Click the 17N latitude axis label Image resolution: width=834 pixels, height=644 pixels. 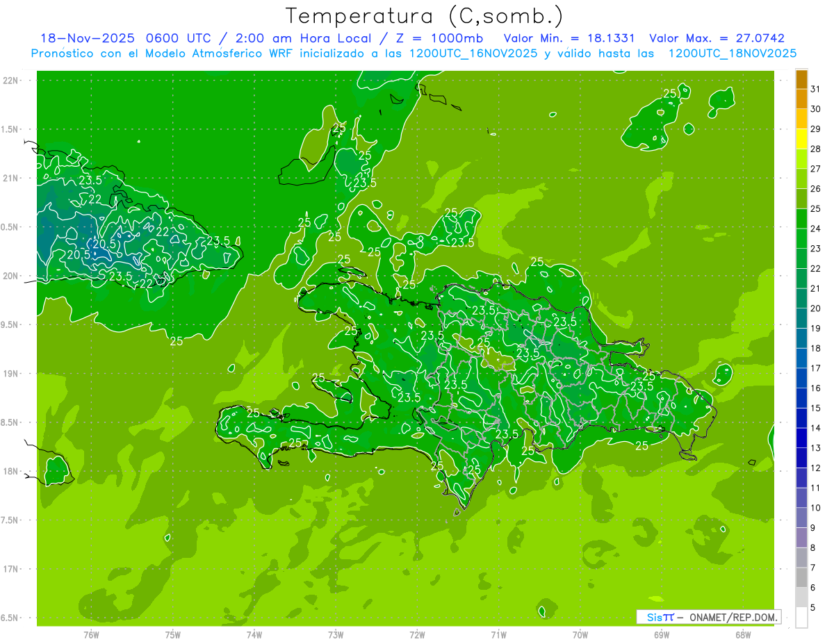[11, 569]
